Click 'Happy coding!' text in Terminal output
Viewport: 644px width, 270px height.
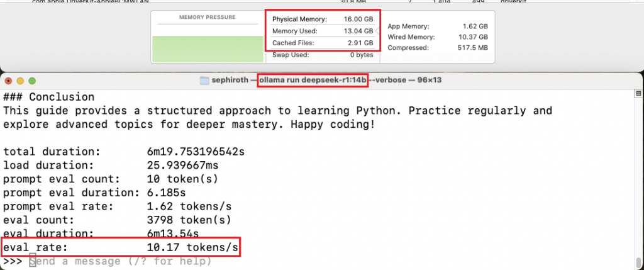(333, 124)
